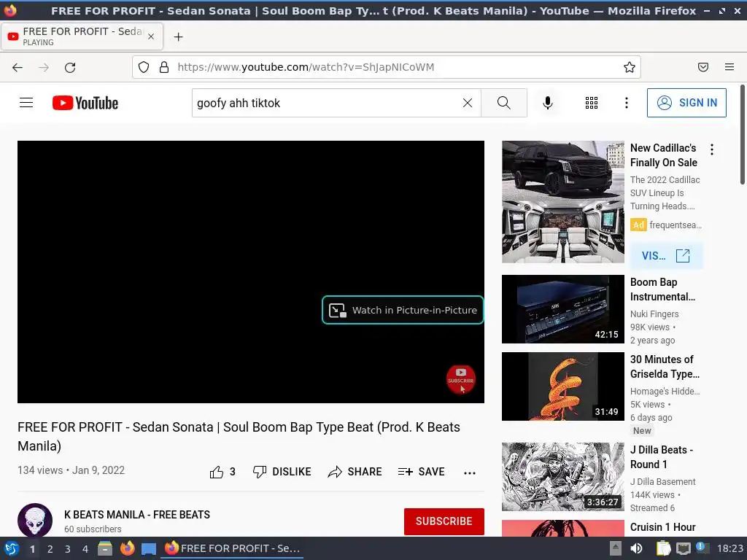Click the ad VISIT site button
Image resolution: width=747 pixels, height=560 pixels.
666,256
